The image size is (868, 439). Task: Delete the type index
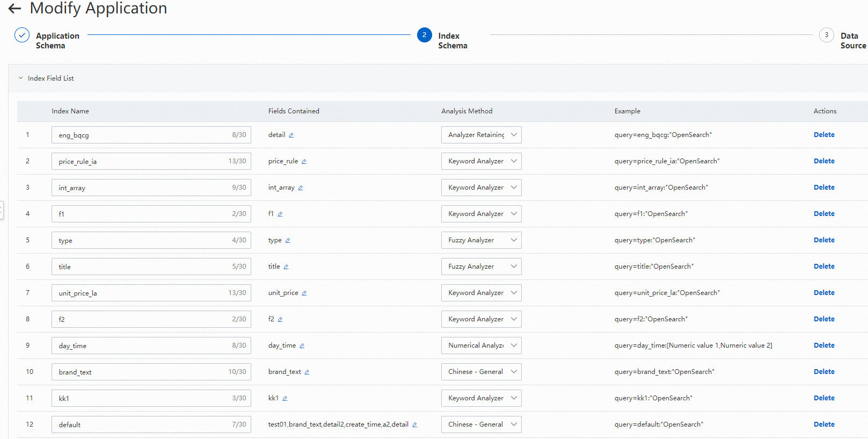[x=824, y=240]
